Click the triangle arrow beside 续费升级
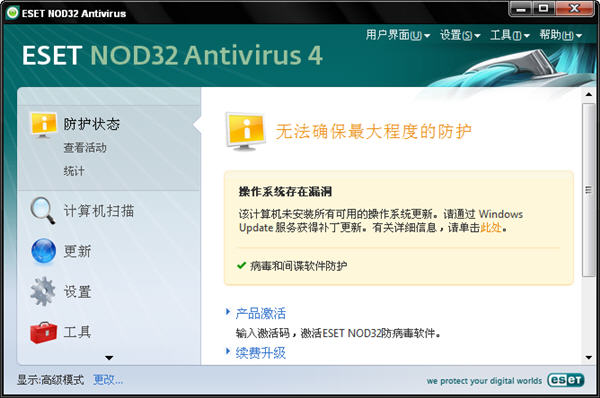Image resolution: width=600 pixels, height=398 pixels. click(228, 351)
